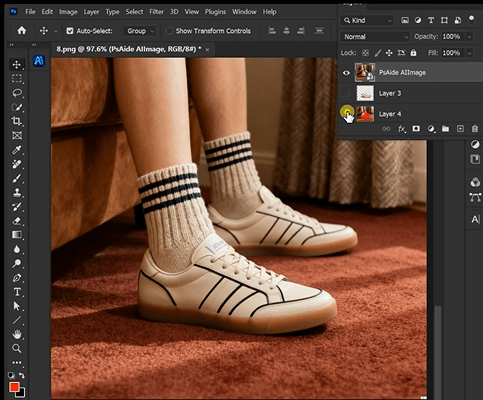Show Layer 3 visibility

point(346,93)
